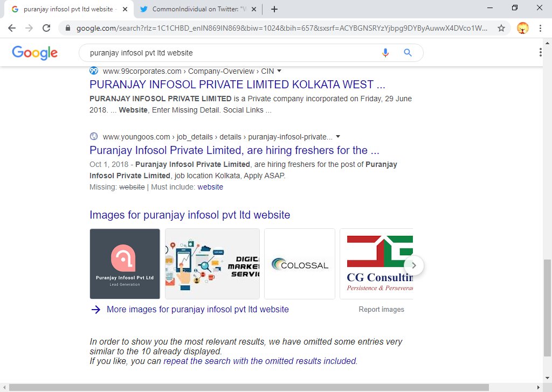Screen dimensions: 552x392
Task: Minimize the Chrome window
Action: pos(489,8)
